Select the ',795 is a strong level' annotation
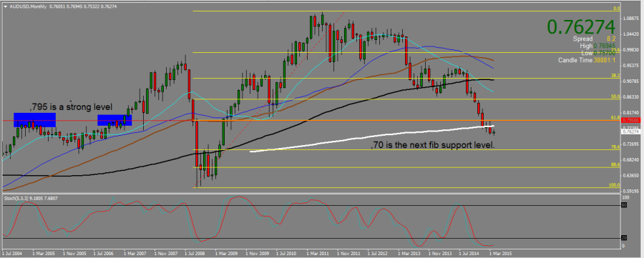 [x=71, y=107]
